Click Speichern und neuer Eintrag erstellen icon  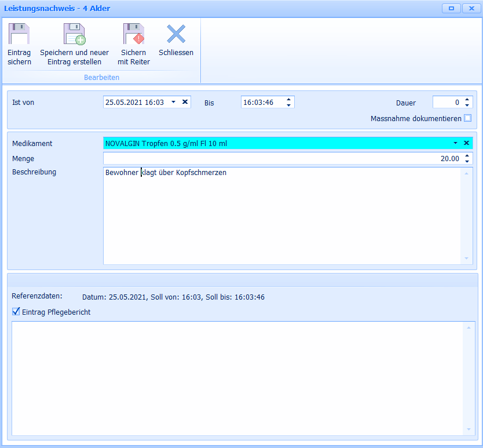74,35
